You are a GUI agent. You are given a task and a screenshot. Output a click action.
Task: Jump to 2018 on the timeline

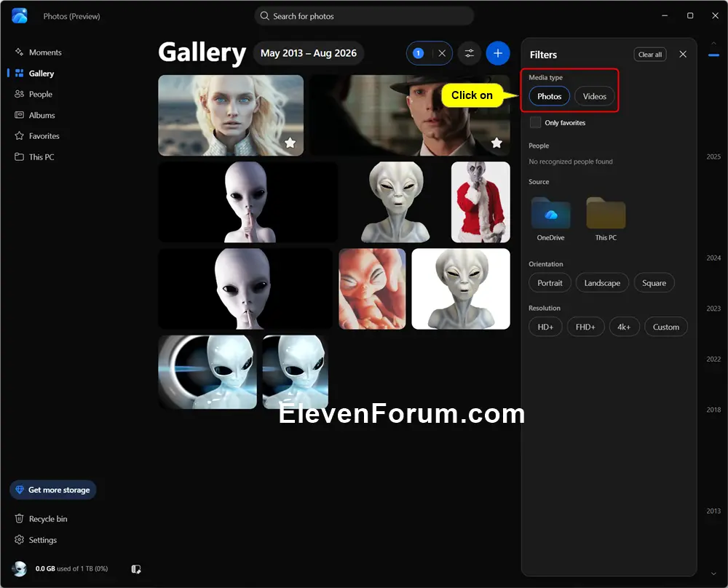pos(713,409)
